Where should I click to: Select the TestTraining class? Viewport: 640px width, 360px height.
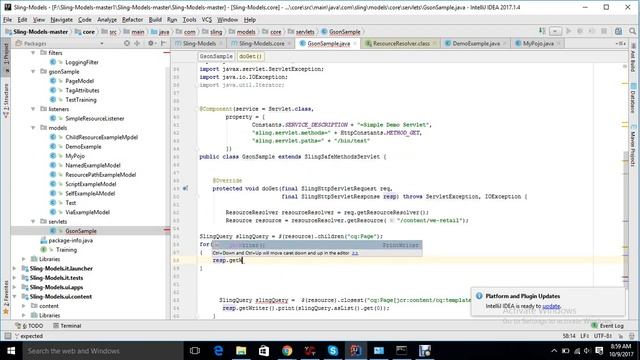81,100
